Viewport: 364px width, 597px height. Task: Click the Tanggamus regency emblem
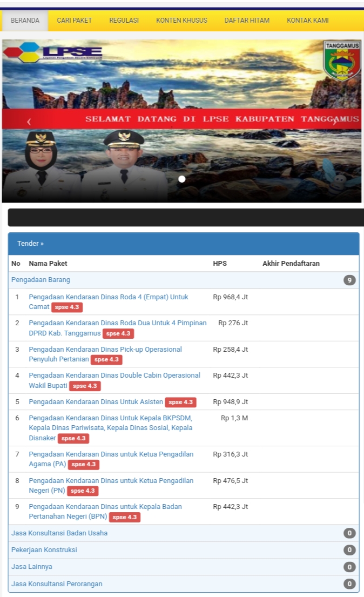(x=342, y=61)
